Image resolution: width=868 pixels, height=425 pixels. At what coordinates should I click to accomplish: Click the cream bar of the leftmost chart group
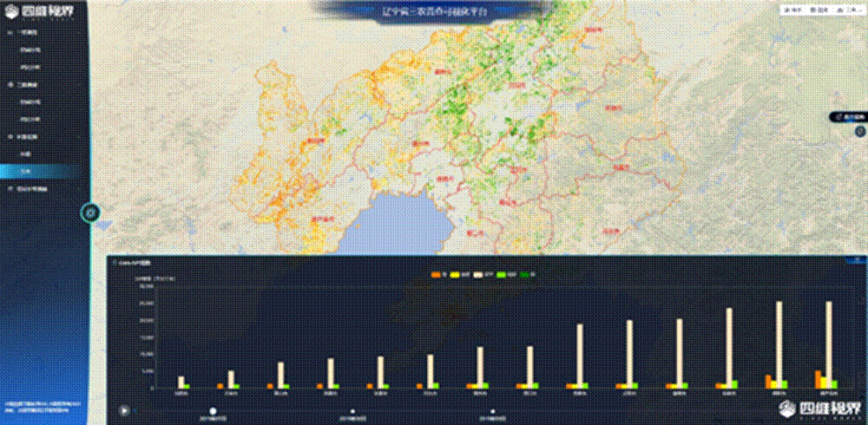coord(181,382)
